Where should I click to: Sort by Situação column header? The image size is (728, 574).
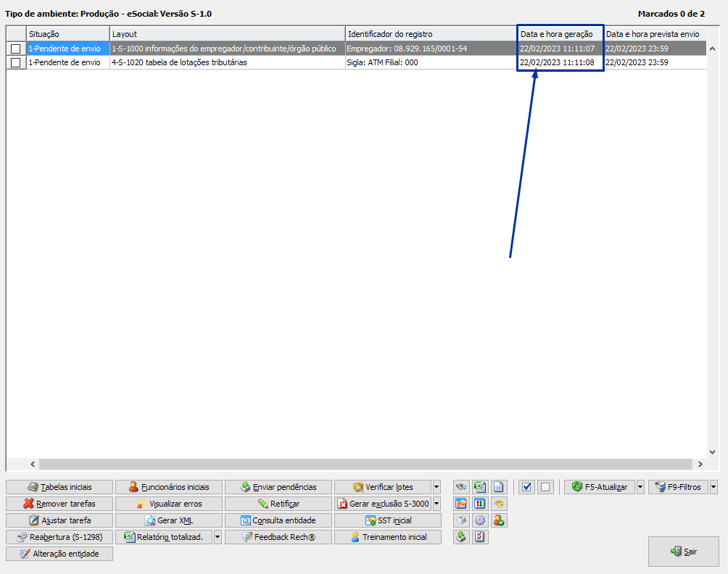[x=67, y=34]
